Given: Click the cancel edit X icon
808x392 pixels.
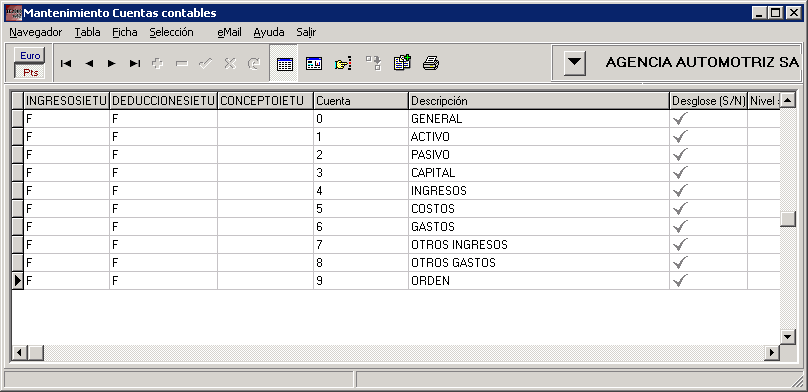Looking at the screenshot, I should 229,63.
